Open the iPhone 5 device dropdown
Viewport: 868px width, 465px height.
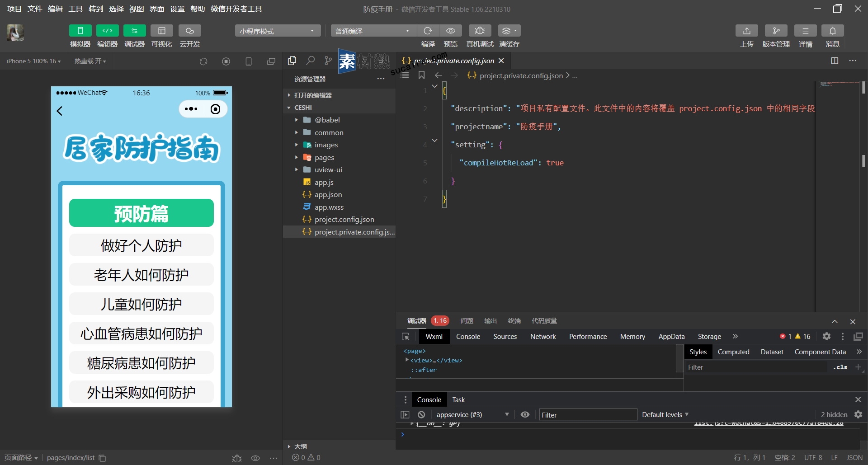click(33, 61)
